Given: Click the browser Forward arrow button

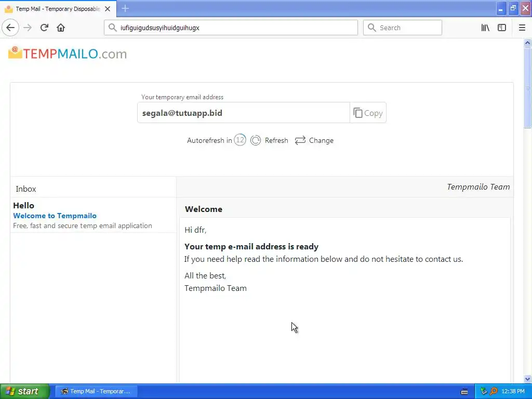Looking at the screenshot, I should coord(28,28).
